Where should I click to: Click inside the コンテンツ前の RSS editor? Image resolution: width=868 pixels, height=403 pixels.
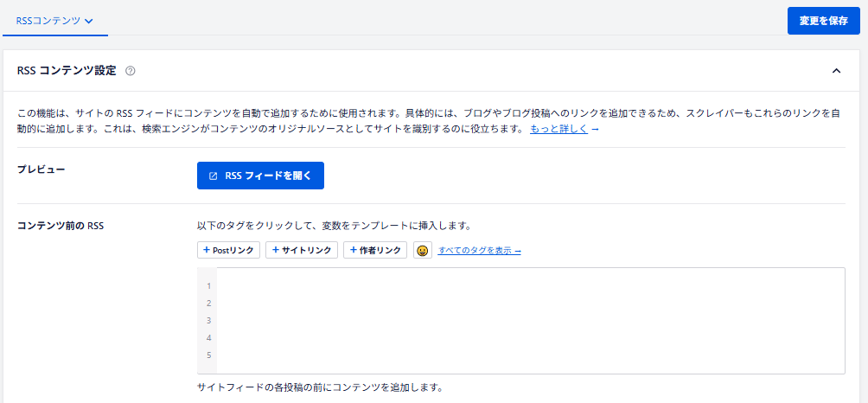pos(527,320)
